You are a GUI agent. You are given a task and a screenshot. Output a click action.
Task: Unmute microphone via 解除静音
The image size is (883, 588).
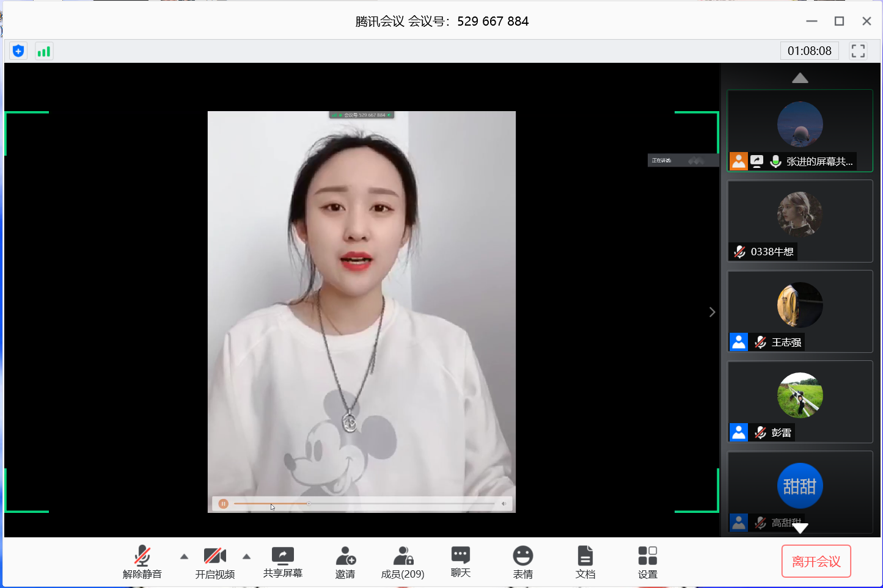[142, 562]
